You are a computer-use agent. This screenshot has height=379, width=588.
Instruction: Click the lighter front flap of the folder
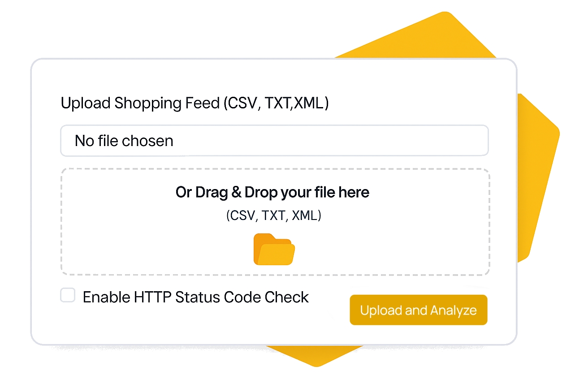(278, 254)
